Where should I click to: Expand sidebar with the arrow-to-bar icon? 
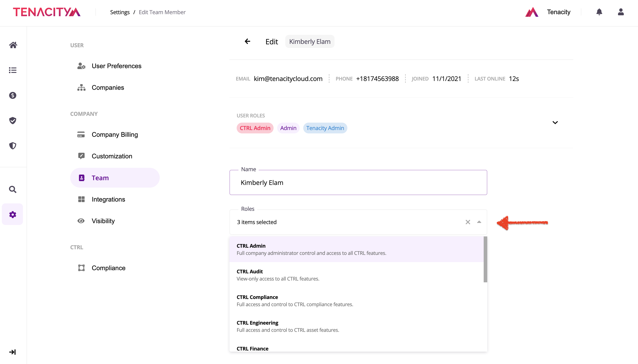(x=13, y=352)
